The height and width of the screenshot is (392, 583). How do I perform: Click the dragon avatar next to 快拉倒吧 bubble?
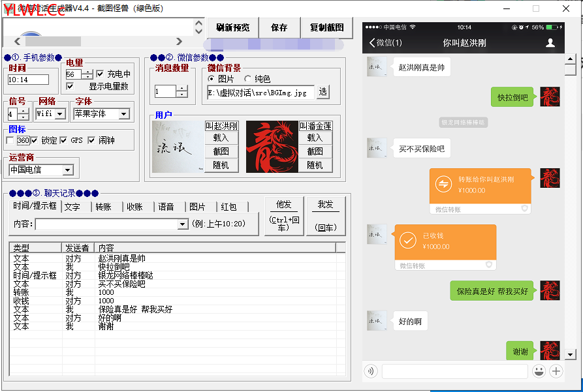(550, 97)
